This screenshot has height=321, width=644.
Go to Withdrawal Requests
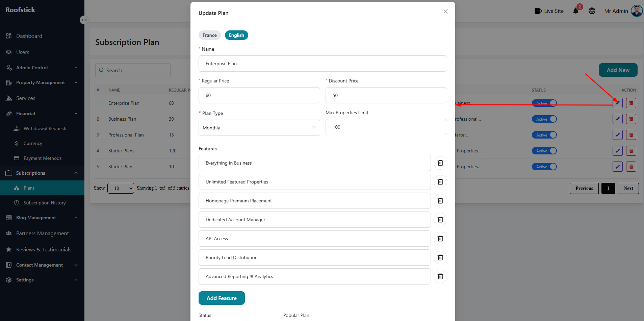pyautogui.click(x=42, y=128)
